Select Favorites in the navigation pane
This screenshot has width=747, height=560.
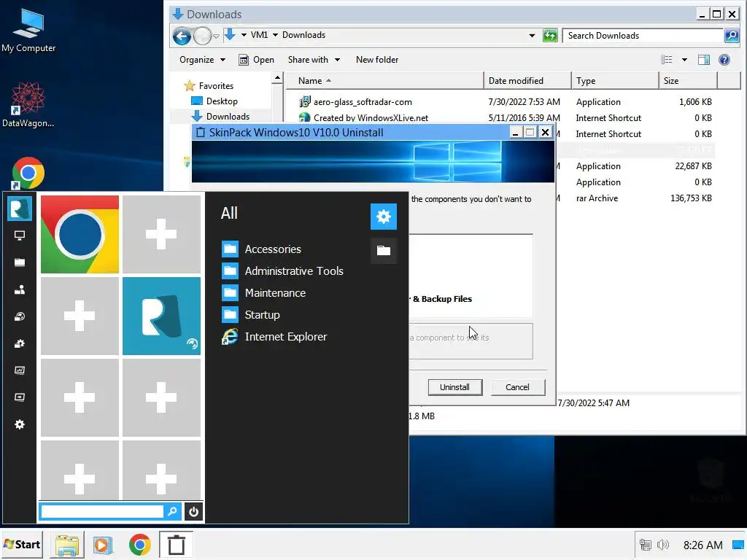[x=209, y=86]
